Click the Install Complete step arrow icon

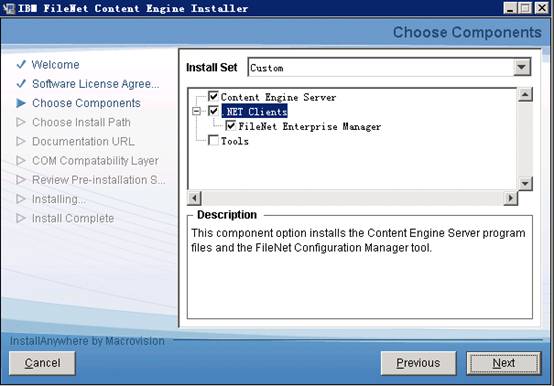pos(21,218)
